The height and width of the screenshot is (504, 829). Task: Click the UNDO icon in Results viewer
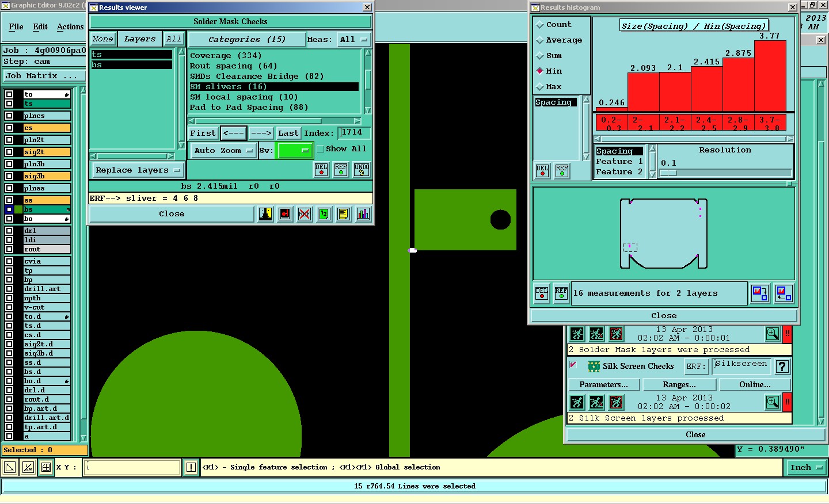pyautogui.click(x=362, y=169)
